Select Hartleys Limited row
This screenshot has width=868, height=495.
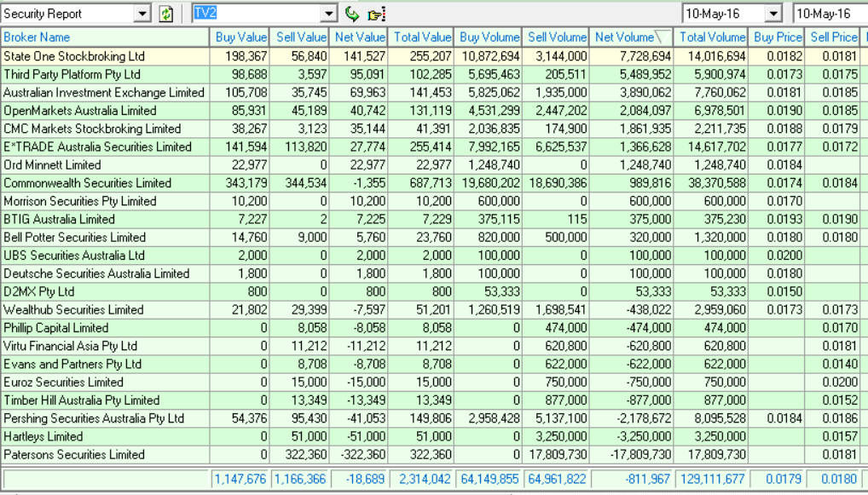tap(434, 436)
